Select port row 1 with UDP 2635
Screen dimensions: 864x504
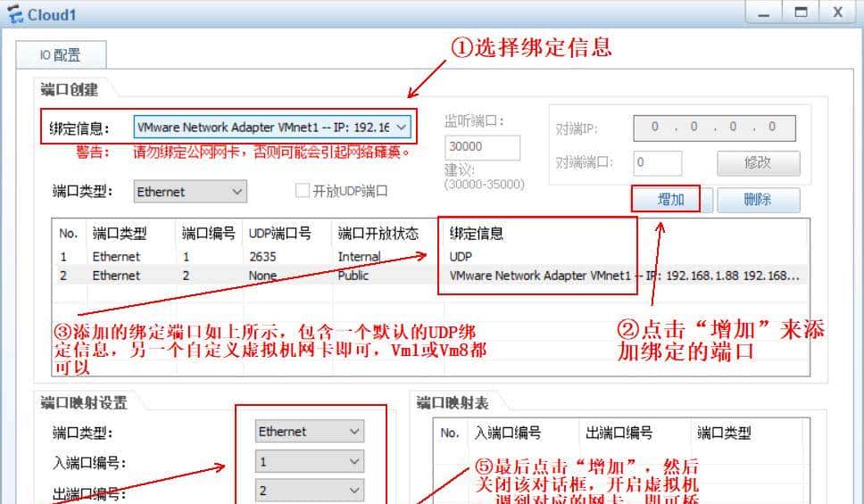click(430, 257)
